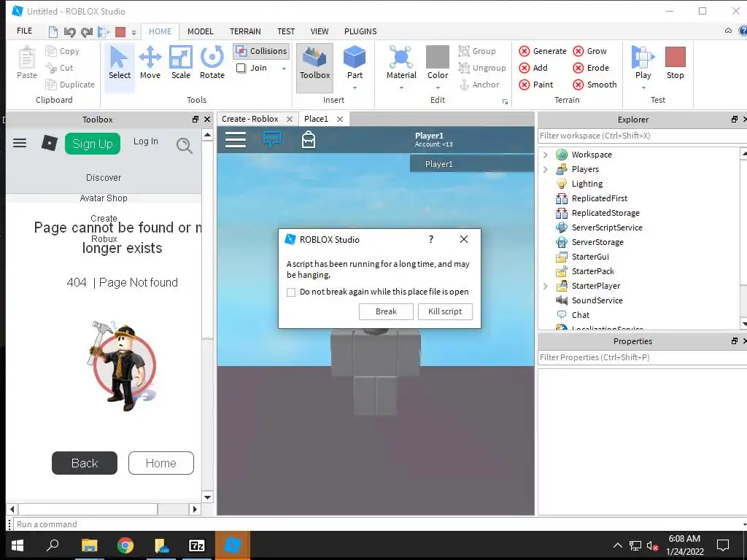747x560 pixels.
Task: Open the in-game backpack icon
Action: [x=309, y=139]
